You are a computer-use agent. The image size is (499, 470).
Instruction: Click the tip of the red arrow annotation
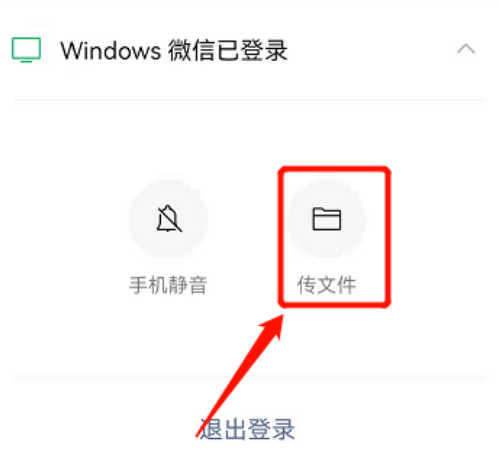point(282,315)
